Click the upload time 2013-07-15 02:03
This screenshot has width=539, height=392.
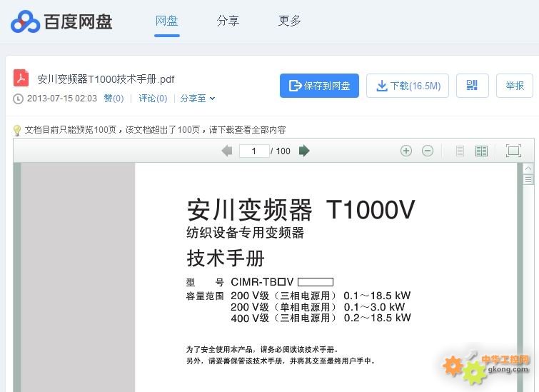pos(62,99)
